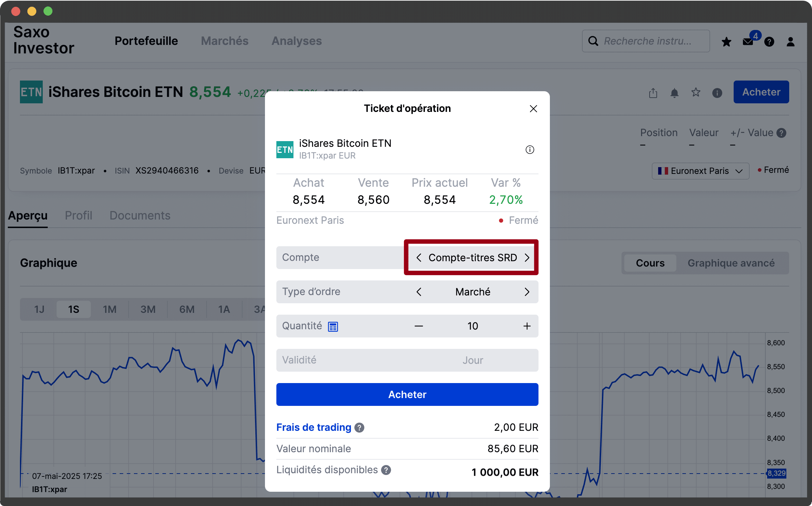Show help for Liquidités disponibles
The height and width of the screenshot is (506, 812).
386,470
